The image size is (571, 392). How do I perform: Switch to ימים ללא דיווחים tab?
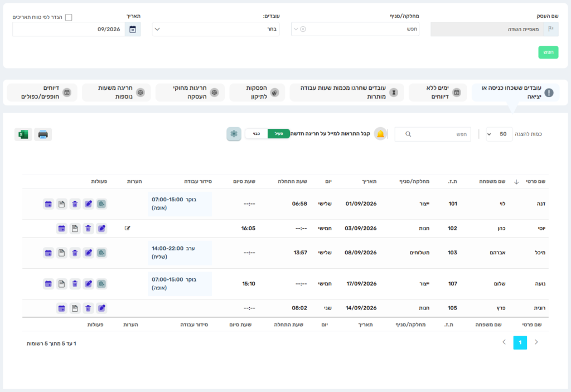pyautogui.click(x=438, y=93)
